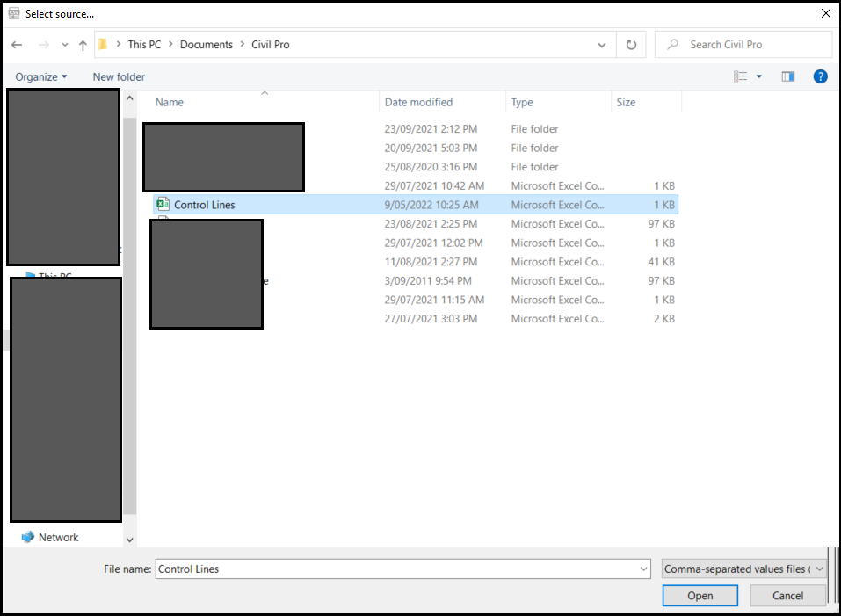Open the Help question mark icon
The image size is (841, 616).
[820, 76]
